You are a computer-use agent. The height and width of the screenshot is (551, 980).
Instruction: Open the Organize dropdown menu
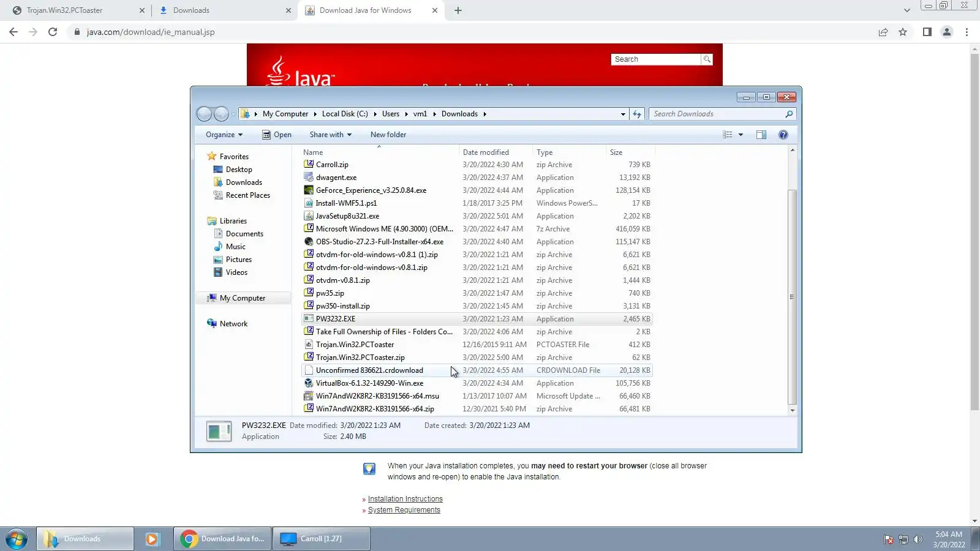(224, 135)
